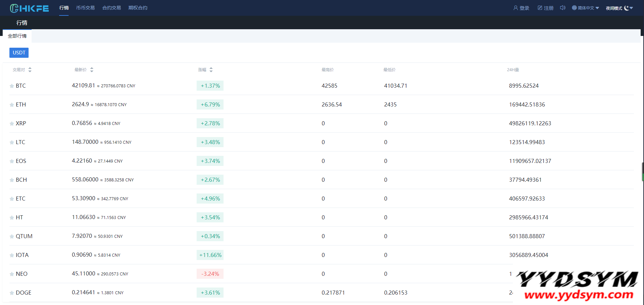Image resolution: width=644 pixels, height=305 pixels.
Task: Select the 全部行情 tab
Action: coord(17,36)
